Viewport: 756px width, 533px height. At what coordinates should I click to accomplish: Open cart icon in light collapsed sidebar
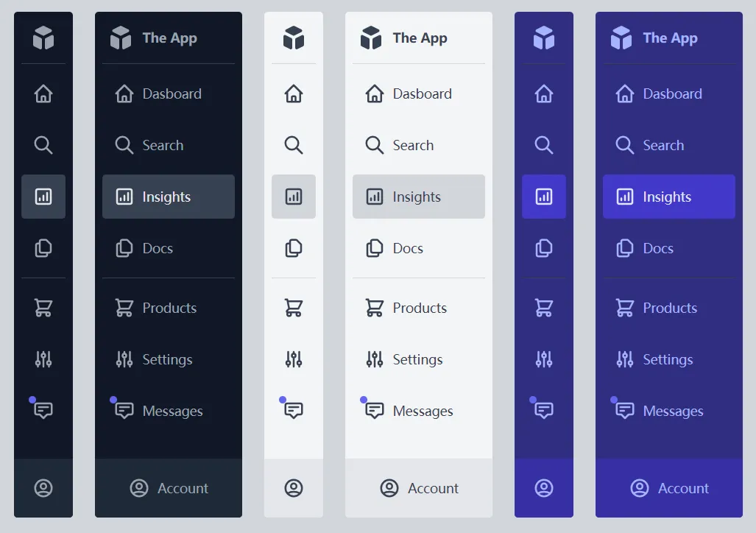(x=294, y=308)
